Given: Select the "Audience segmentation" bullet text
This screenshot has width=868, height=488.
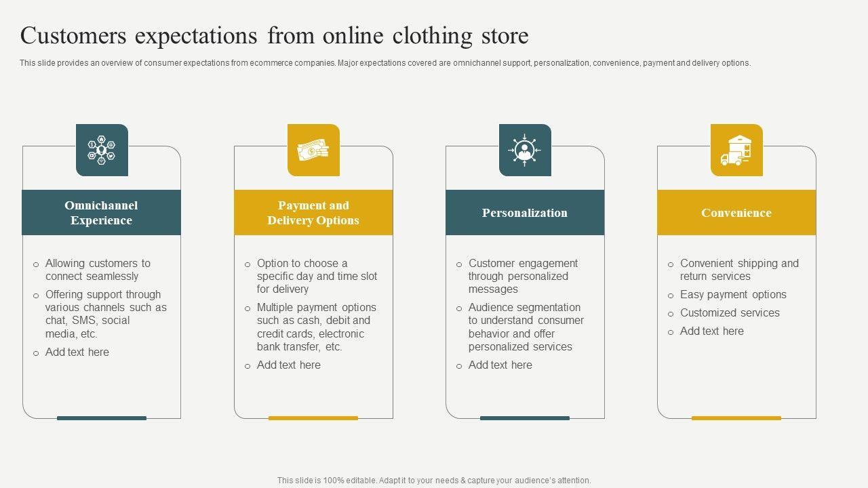Looking at the screenshot, I should [x=526, y=327].
